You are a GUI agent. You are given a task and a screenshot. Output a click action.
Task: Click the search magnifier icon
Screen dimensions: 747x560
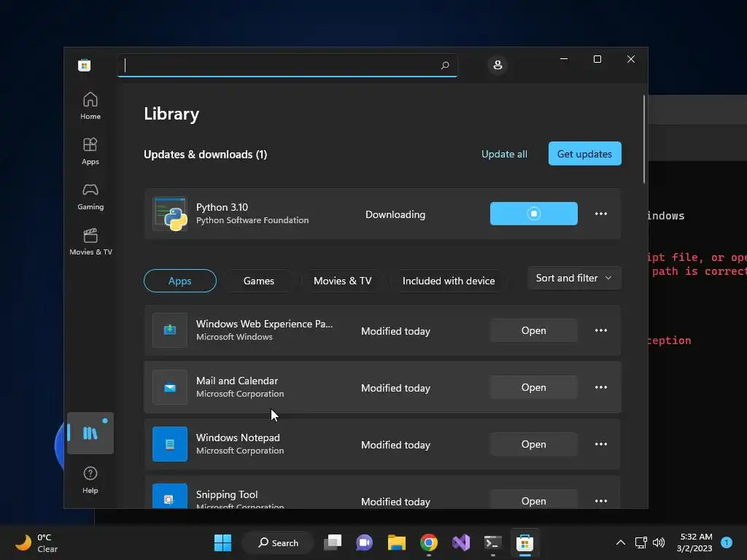point(445,65)
